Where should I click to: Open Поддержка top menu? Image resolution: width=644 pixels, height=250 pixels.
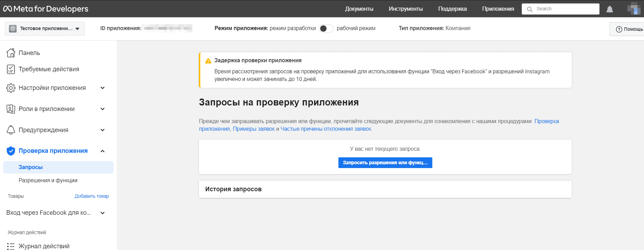coord(452,9)
